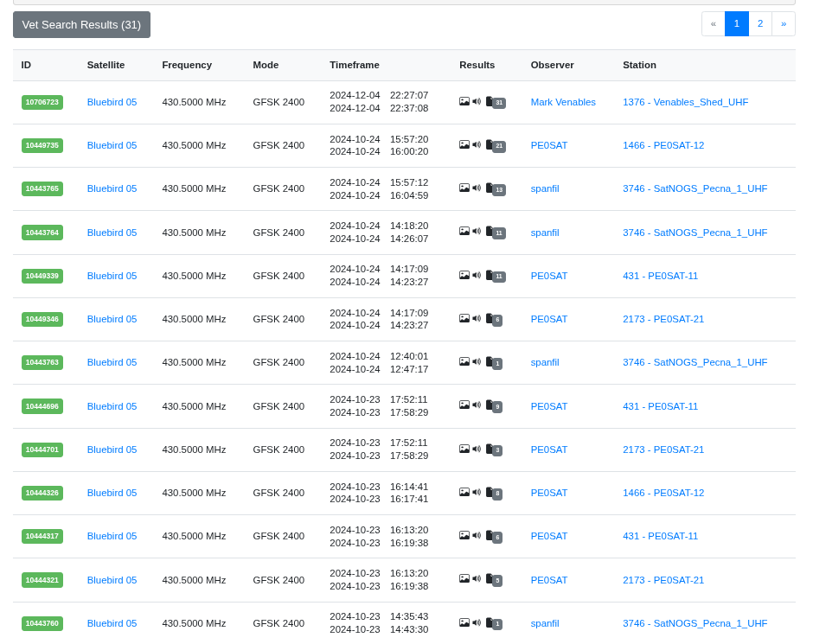The width and height of the screenshot is (813, 644).
Task: Open station 2173 - PE0SAT-21 in row 10444701
Action: 663,450
